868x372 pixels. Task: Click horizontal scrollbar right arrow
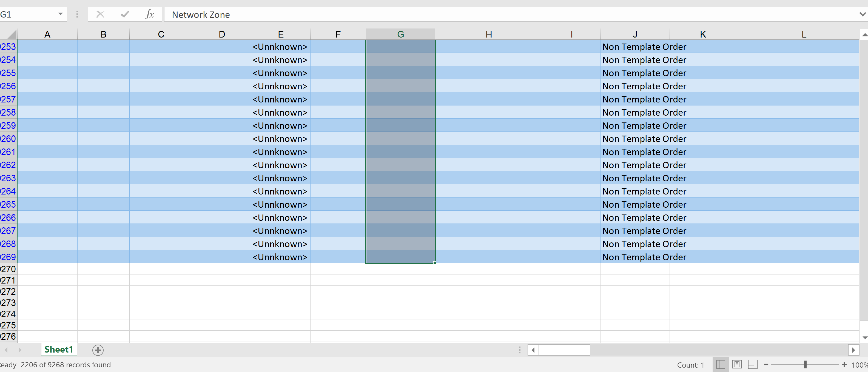(853, 350)
